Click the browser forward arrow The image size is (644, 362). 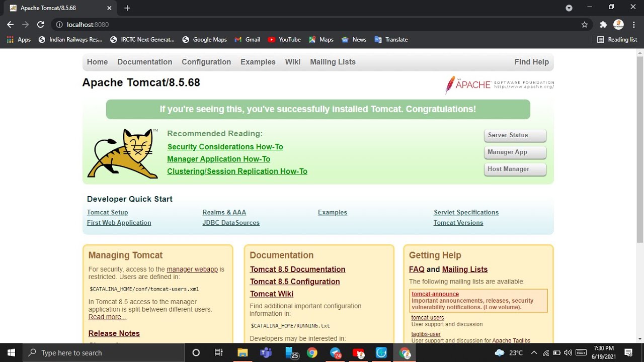(x=25, y=25)
